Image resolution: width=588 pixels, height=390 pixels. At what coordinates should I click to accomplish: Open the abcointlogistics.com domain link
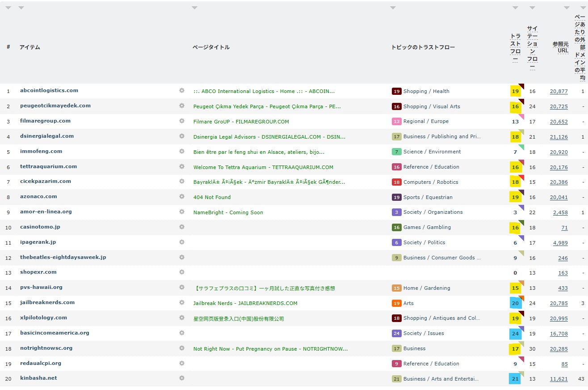tap(49, 90)
